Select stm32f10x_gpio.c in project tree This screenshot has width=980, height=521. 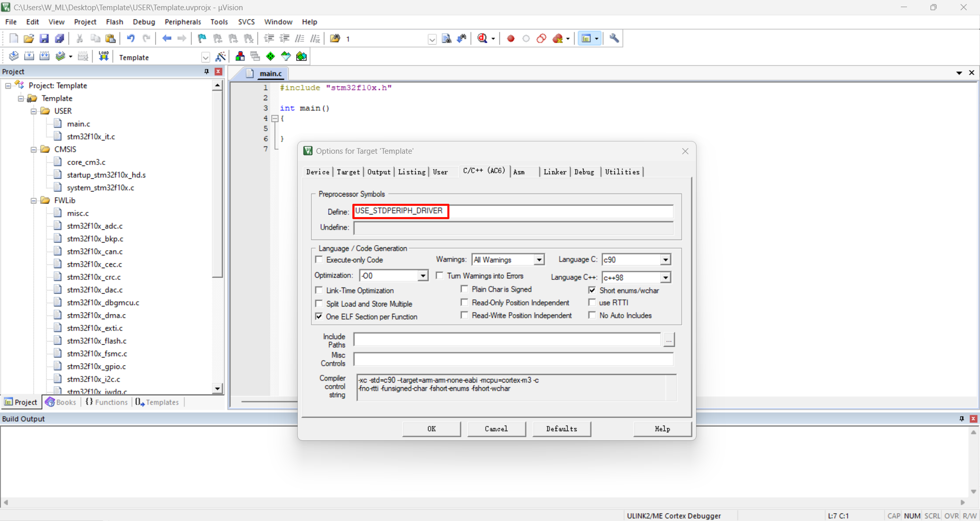pos(96,367)
